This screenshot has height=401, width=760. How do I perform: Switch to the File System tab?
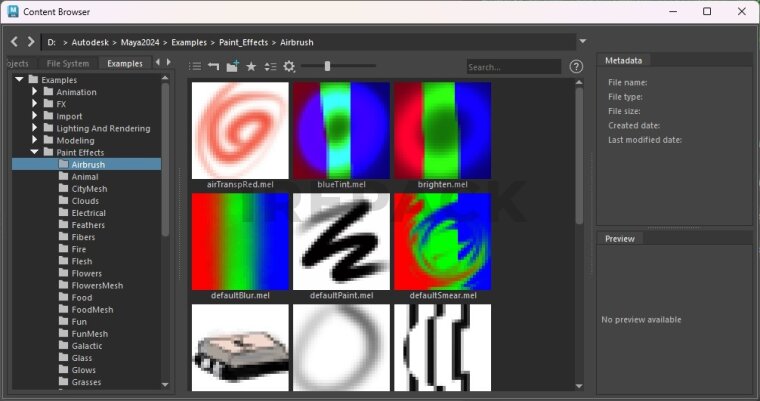[x=67, y=64]
